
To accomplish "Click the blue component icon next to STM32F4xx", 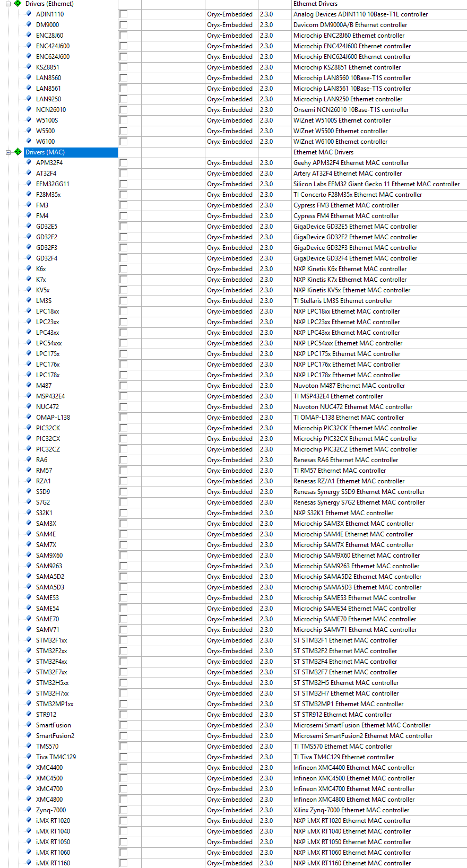I will pos(29,661).
